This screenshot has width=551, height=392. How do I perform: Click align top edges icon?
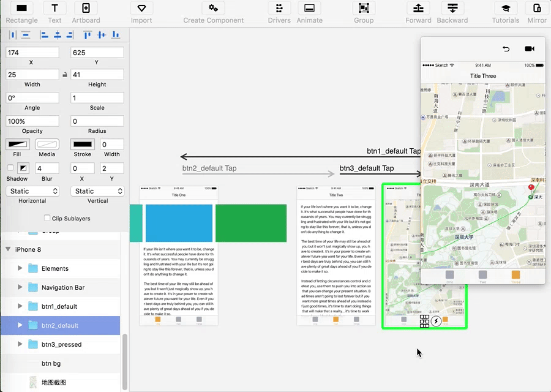pyautogui.click(x=88, y=35)
